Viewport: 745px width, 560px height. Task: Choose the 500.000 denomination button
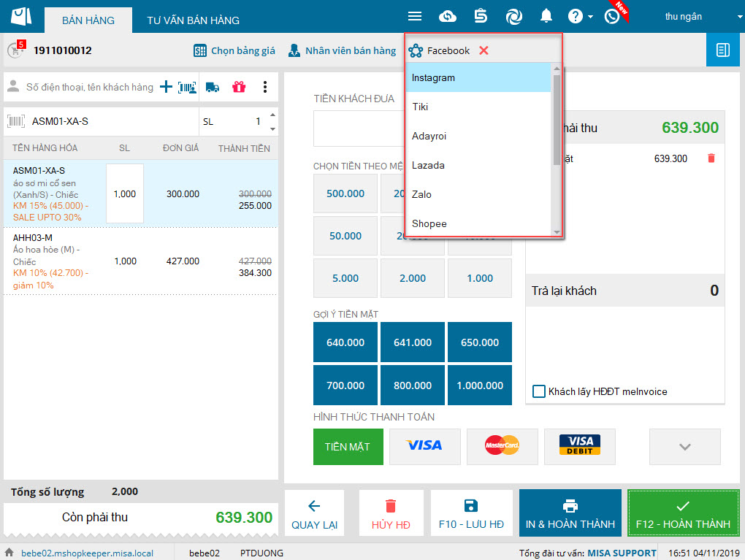(345, 193)
